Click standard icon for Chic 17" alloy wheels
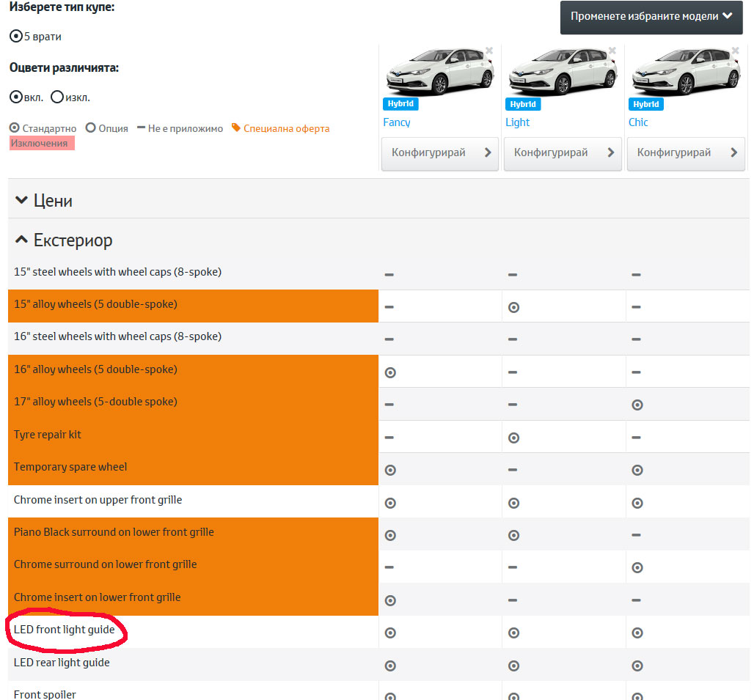This screenshot has width=754, height=700. click(x=637, y=405)
